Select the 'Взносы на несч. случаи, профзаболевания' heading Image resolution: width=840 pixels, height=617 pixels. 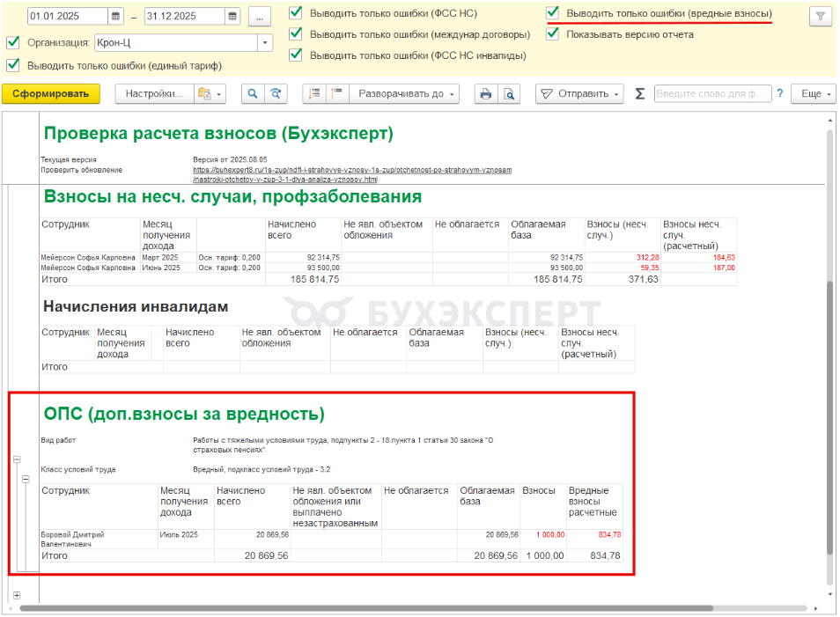coord(233,196)
